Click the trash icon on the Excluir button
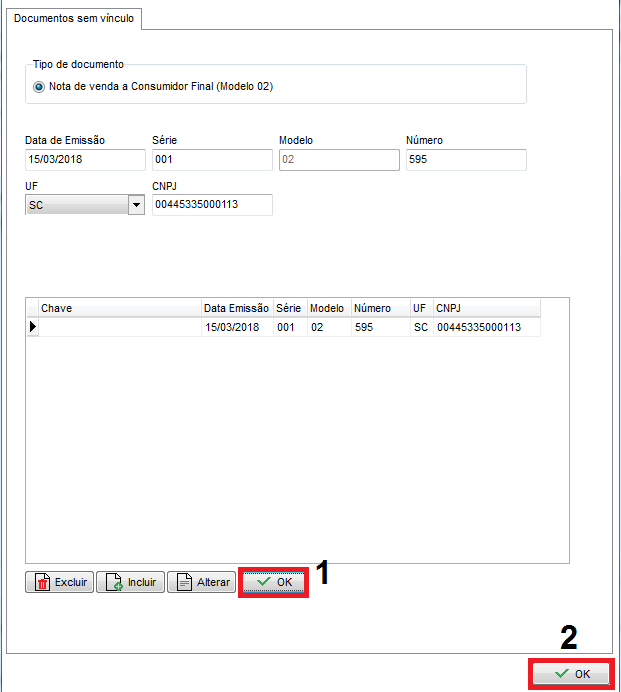Screen dimensions: 621x692 click(x=42, y=583)
